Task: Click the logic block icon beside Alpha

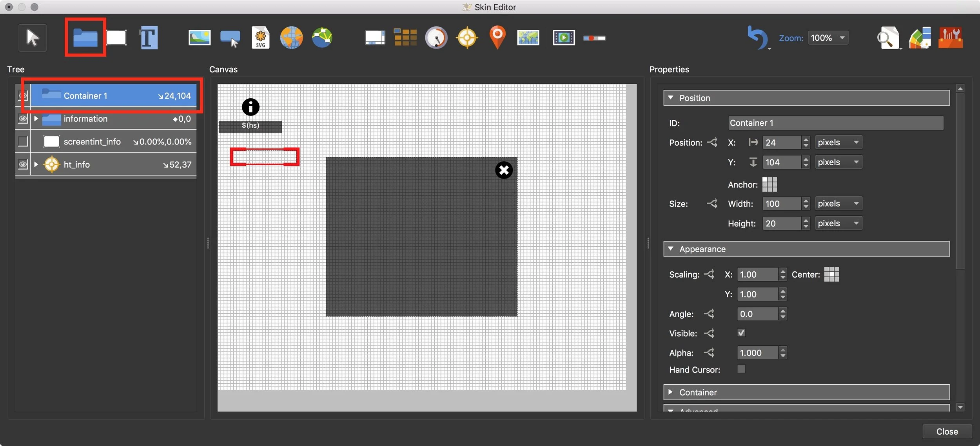Action: click(x=709, y=353)
